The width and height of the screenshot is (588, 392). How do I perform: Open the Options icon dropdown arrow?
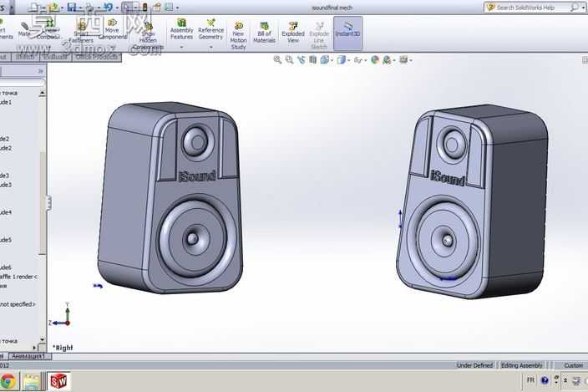coord(177,8)
